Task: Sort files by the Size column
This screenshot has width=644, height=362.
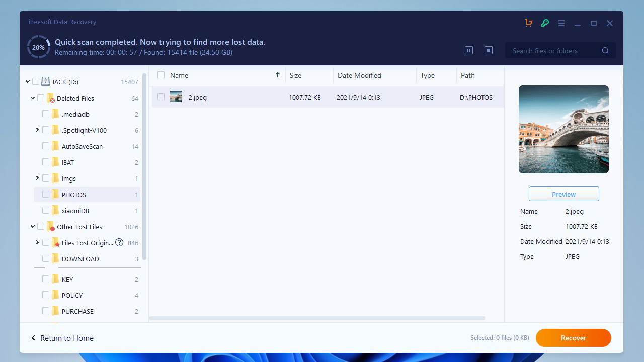Action: (x=295, y=75)
